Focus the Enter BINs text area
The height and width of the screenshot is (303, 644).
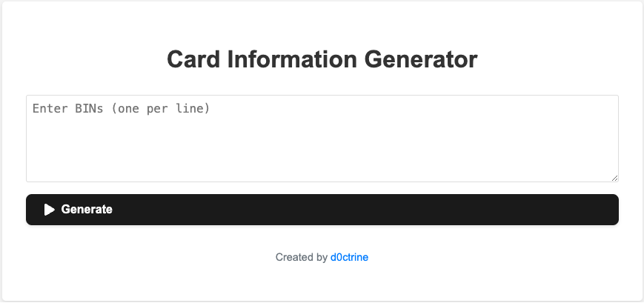point(322,138)
